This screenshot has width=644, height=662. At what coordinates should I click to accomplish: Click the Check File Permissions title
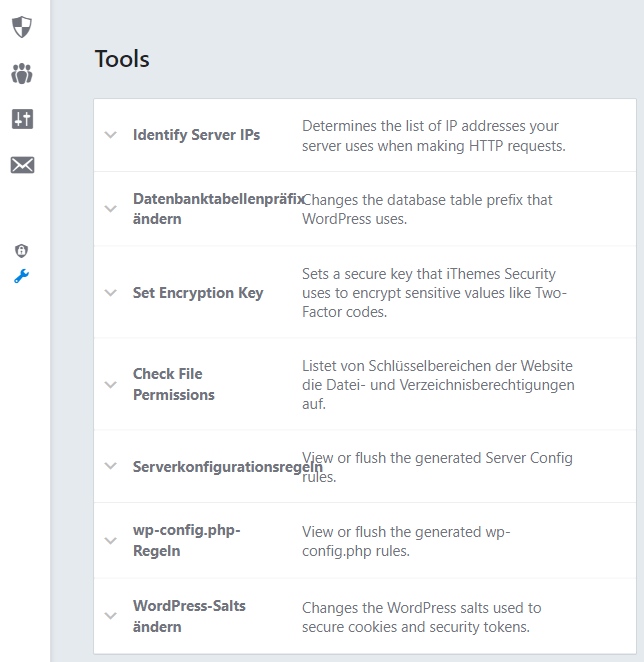174,384
